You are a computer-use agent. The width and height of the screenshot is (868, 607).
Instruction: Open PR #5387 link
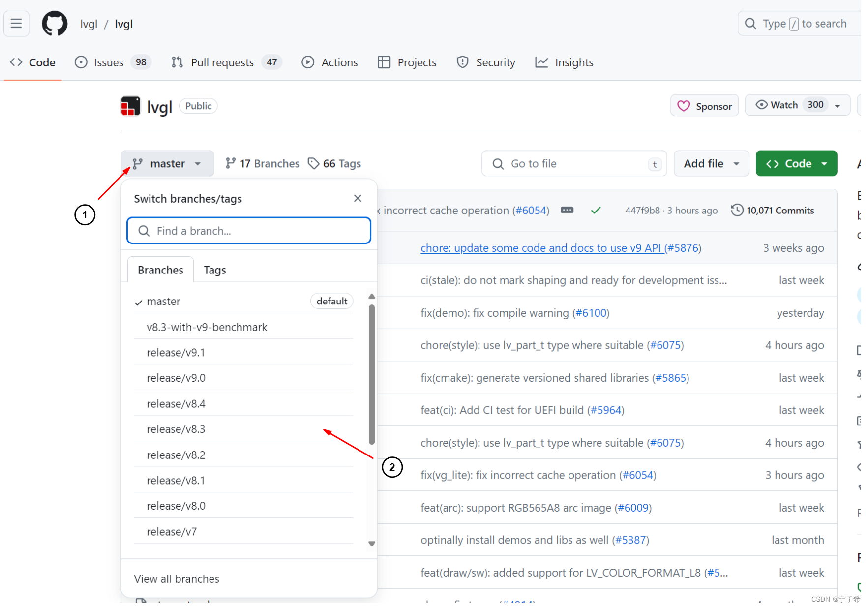pyautogui.click(x=631, y=540)
